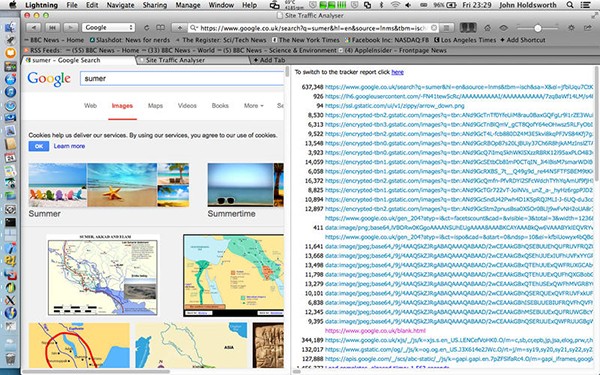Click Add Shortcut in the bookmarks bar
The width and height of the screenshot is (600, 375).
pos(523,40)
